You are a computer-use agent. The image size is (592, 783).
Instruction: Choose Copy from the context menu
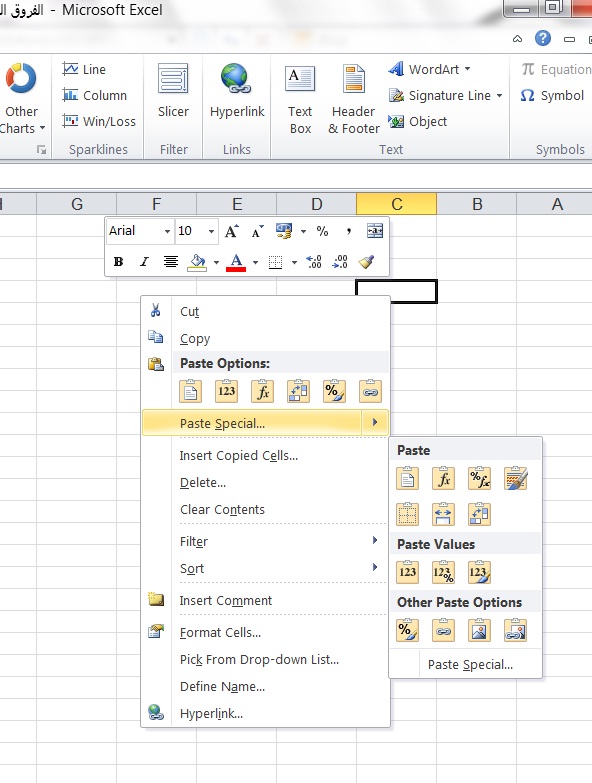tap(266, 339)
